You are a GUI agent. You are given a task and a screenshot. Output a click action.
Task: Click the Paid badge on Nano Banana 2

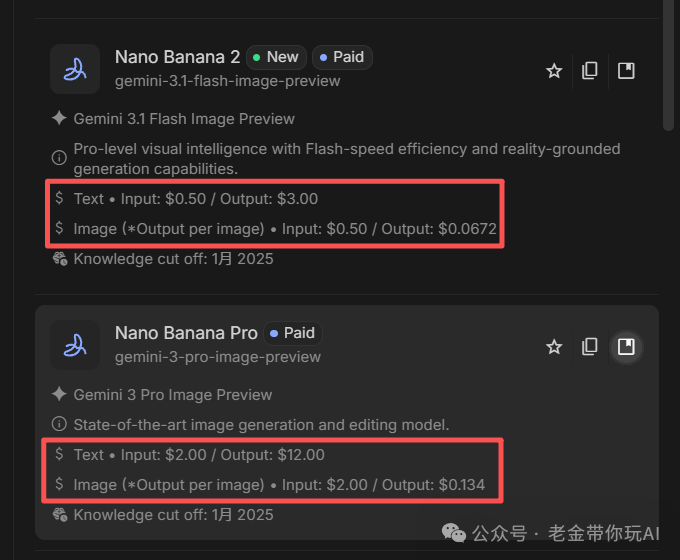342,57
